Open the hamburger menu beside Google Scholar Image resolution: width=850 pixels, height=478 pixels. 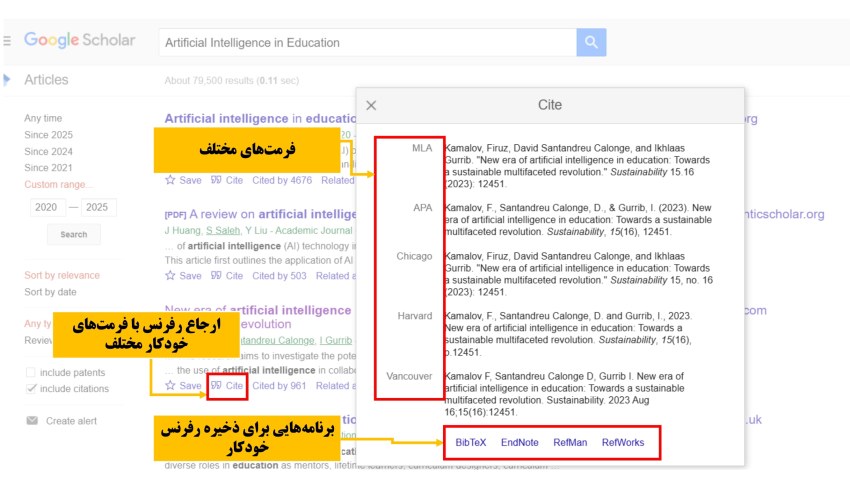click(x=7, y=41)
